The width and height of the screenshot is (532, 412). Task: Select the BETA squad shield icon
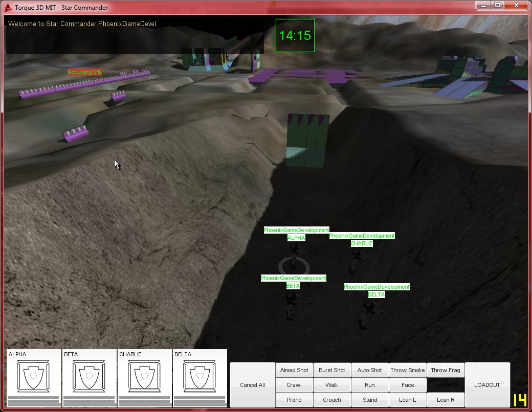[89, 376]
